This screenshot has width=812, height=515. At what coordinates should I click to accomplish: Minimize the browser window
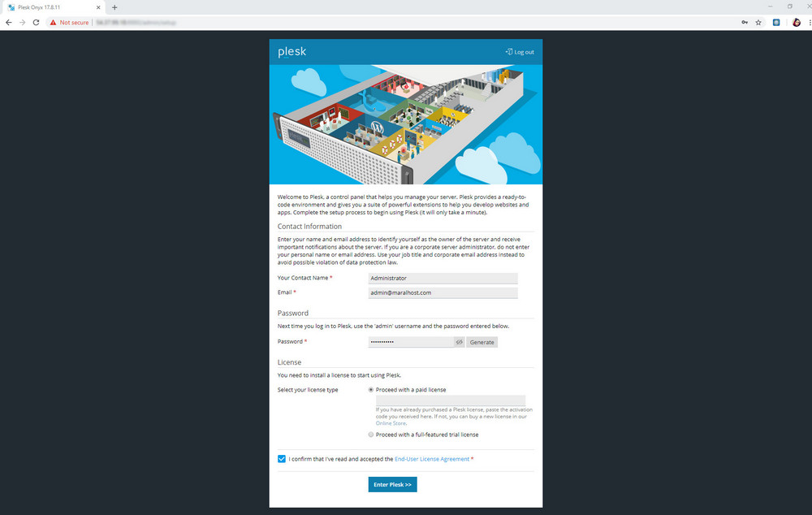(x=770, y=6)
